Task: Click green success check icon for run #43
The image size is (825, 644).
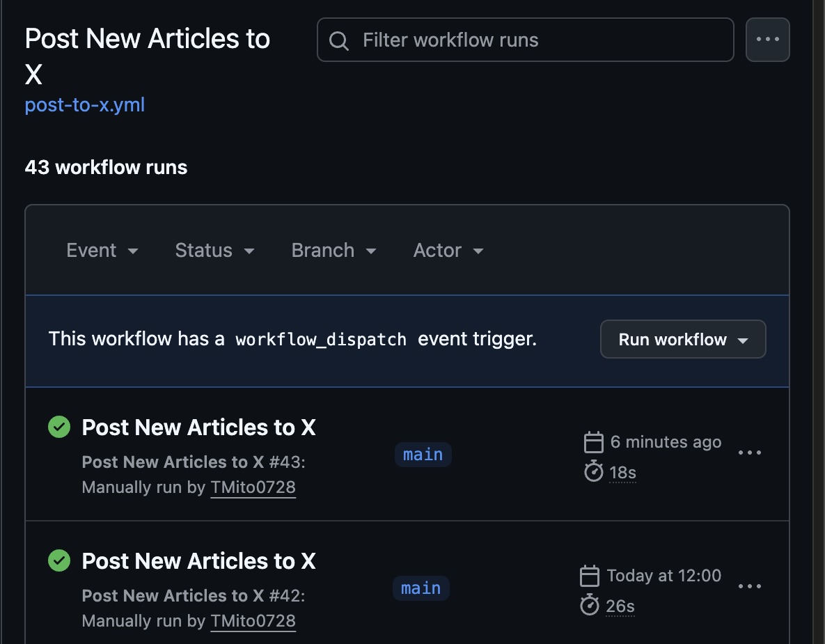Action: coord(59,427)
